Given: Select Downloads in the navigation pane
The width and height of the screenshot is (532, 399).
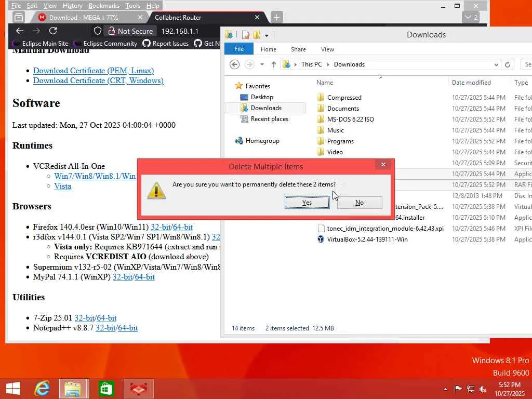Looking at the screenshot, I should coord(266,108).
